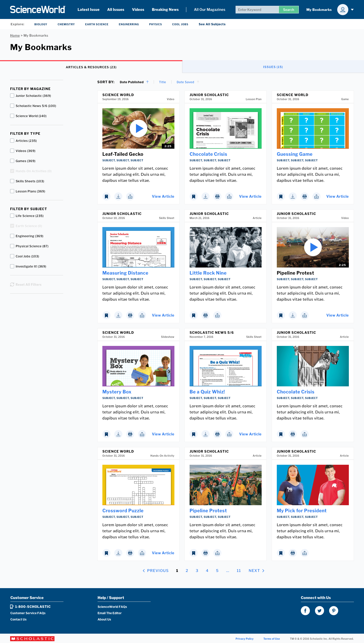The height and width of the screenshot is (643, 364).
Task: Open the Videos navigation item
Action: [x=138, y=10]
